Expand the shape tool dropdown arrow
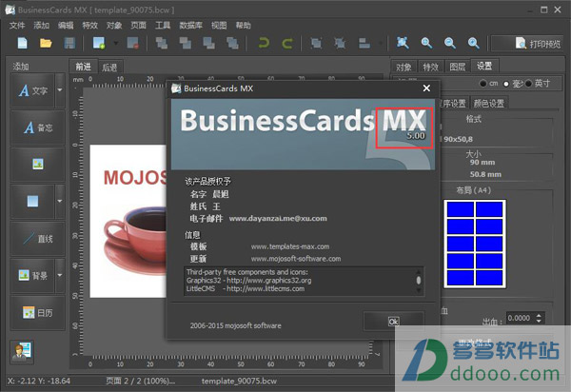The width and height of the screenshot is (571, 392). (x=60, y=201)
